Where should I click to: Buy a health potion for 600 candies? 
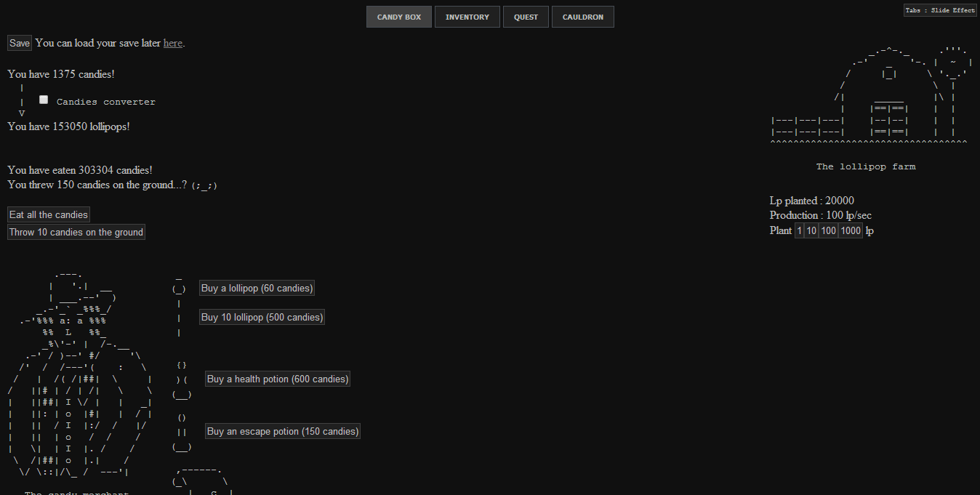[x=278, y=379]
